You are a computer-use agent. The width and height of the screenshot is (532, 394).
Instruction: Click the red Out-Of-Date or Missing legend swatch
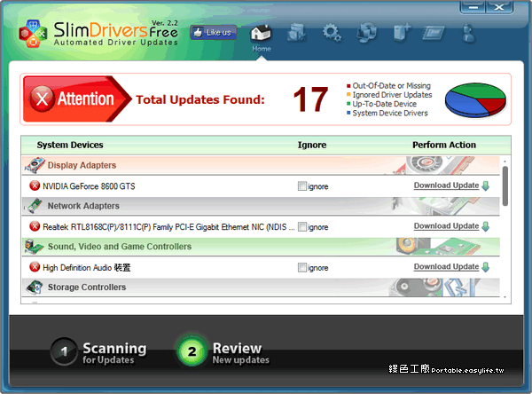point(348,85)
